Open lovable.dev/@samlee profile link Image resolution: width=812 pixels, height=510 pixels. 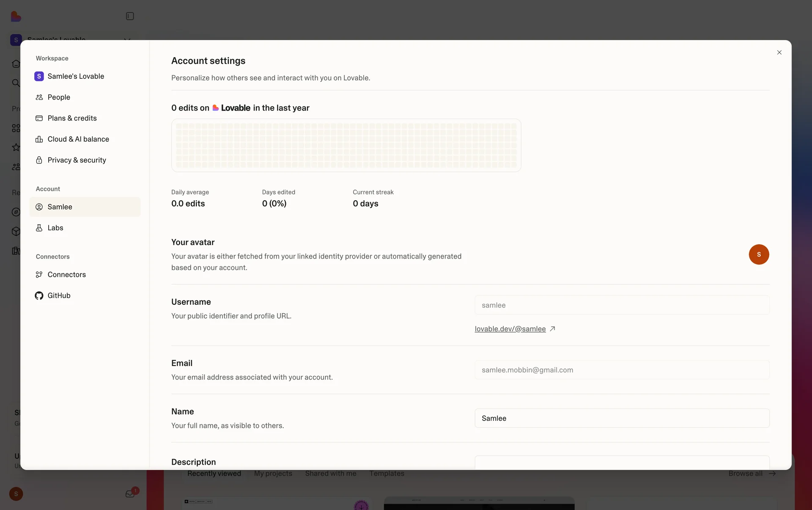click(510, 329)
